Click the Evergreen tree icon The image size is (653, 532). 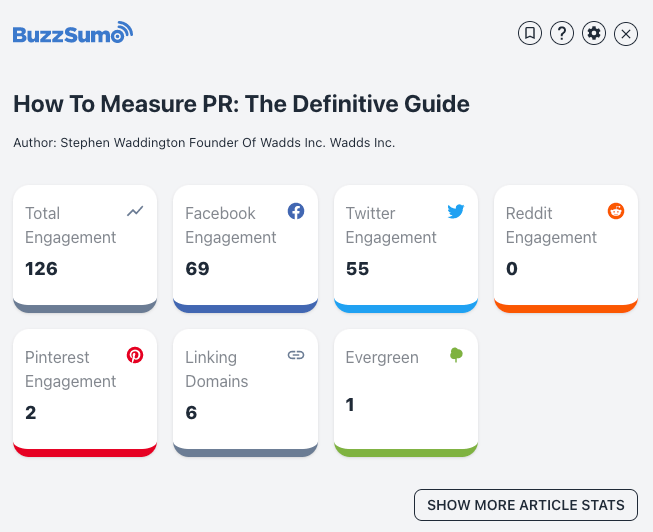(x=456, y=355)
